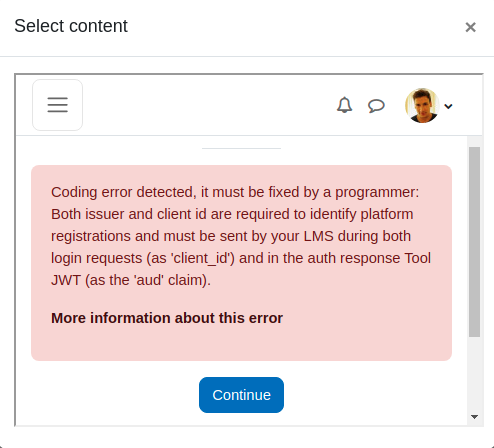Click the user profile avatar picture
Image resolution: width=494 pixels, height=448 pixels.
pos(422,106)
